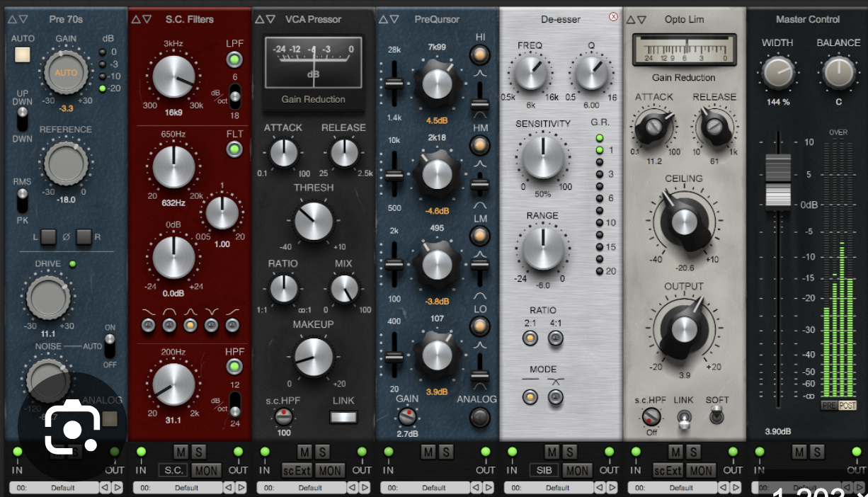868x497 pixels.
Task: Click the scExt button under VCA Pressor
Action: [x=296, y=470]
